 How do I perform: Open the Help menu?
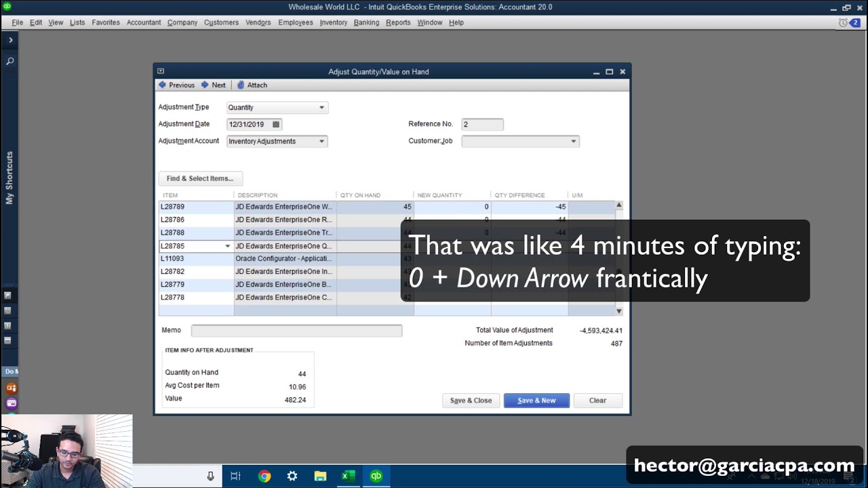tap(456, 22)
